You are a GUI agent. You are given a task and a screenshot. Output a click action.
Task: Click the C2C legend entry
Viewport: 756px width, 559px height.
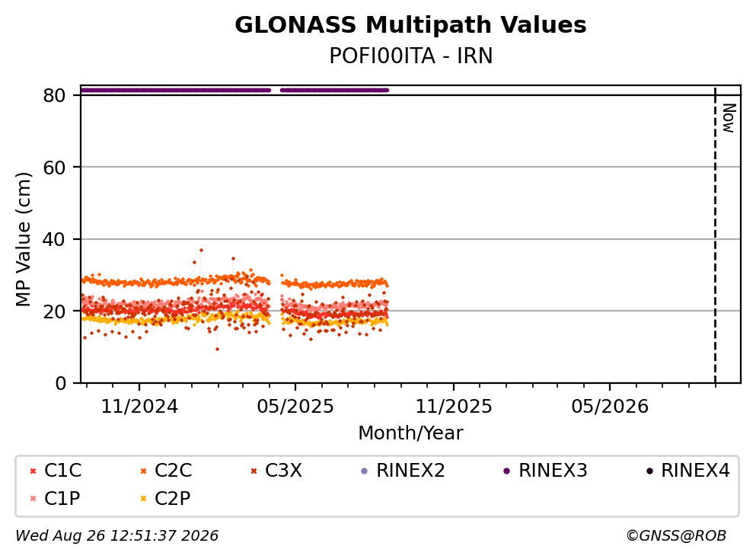165,470
